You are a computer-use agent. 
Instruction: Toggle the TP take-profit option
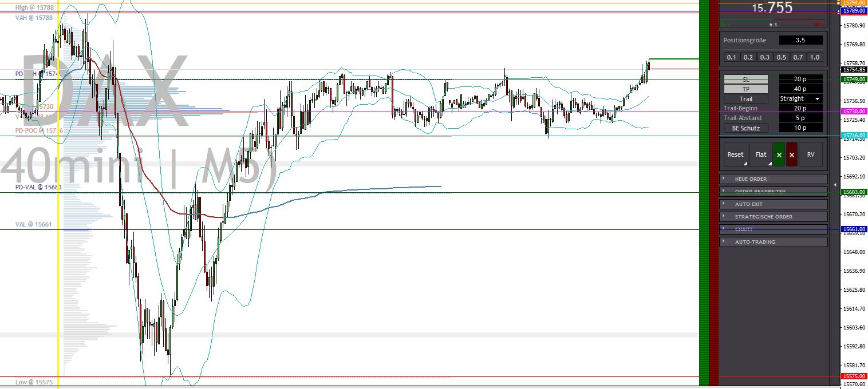[x=745, y=89]
